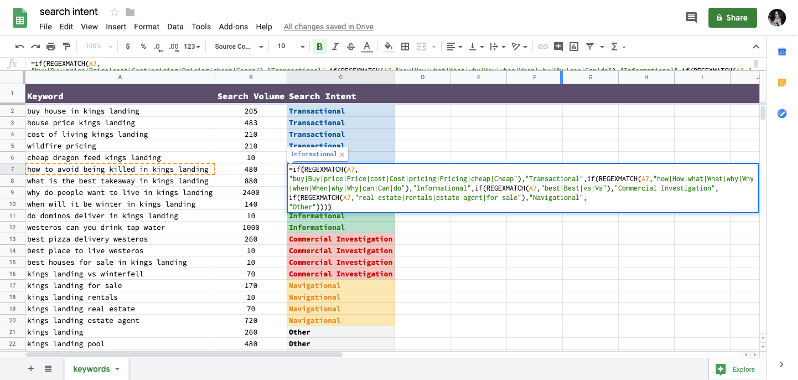Viewport: 798px width, 380px height.
Task: Click the redo icon
Action: [x=35, y=47]
